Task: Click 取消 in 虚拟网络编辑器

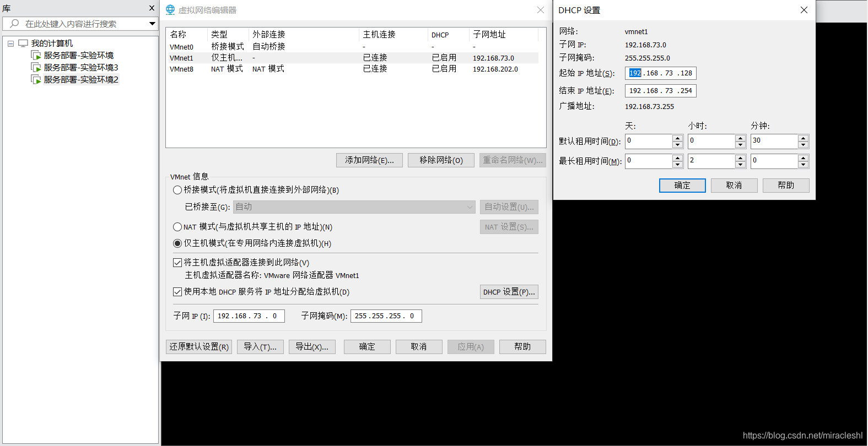Action: coord(419,347)
